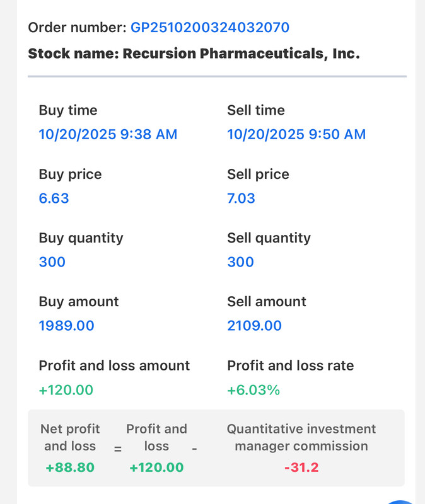Click the Sell time label
The height and width of the screenshot is (504, 425).
[255, 110]
